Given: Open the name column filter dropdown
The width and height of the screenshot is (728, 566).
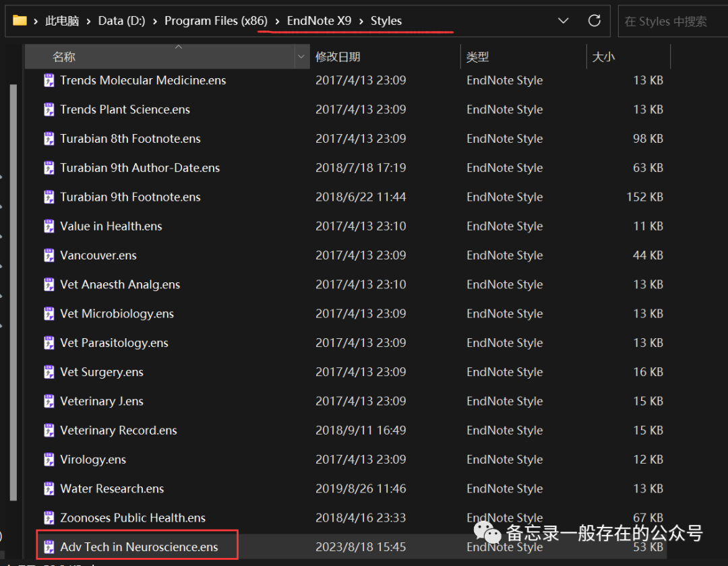Looking at the screenshot, I should point(301,57).
